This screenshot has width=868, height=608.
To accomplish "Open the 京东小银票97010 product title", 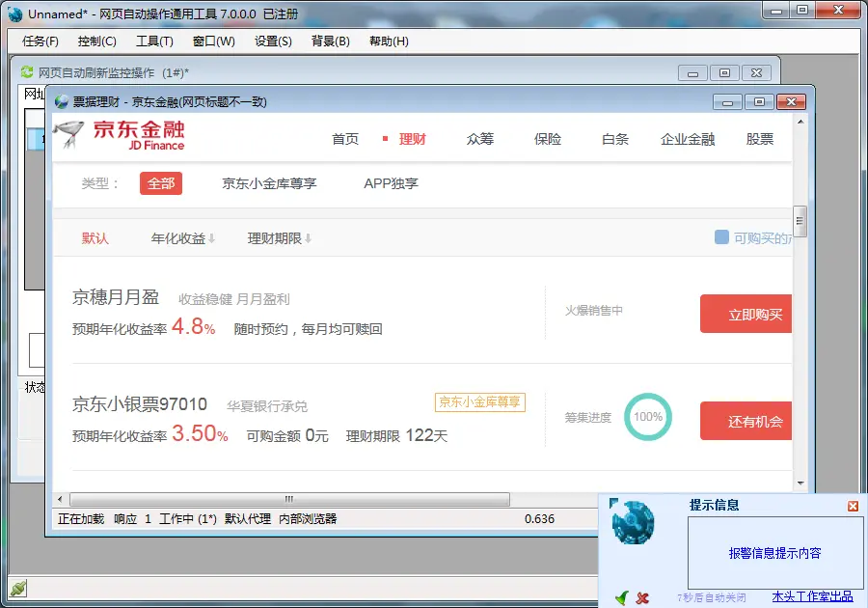I will [140, 404].
